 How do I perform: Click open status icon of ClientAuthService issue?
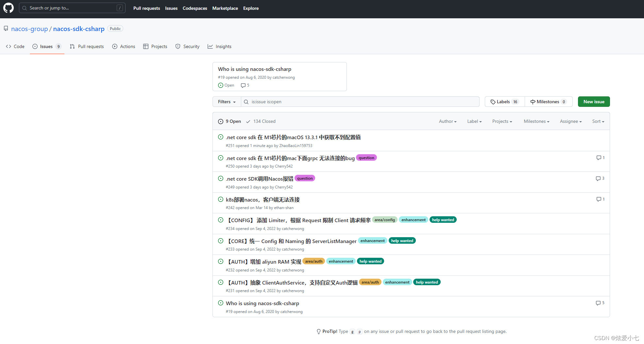pos(221,283)
